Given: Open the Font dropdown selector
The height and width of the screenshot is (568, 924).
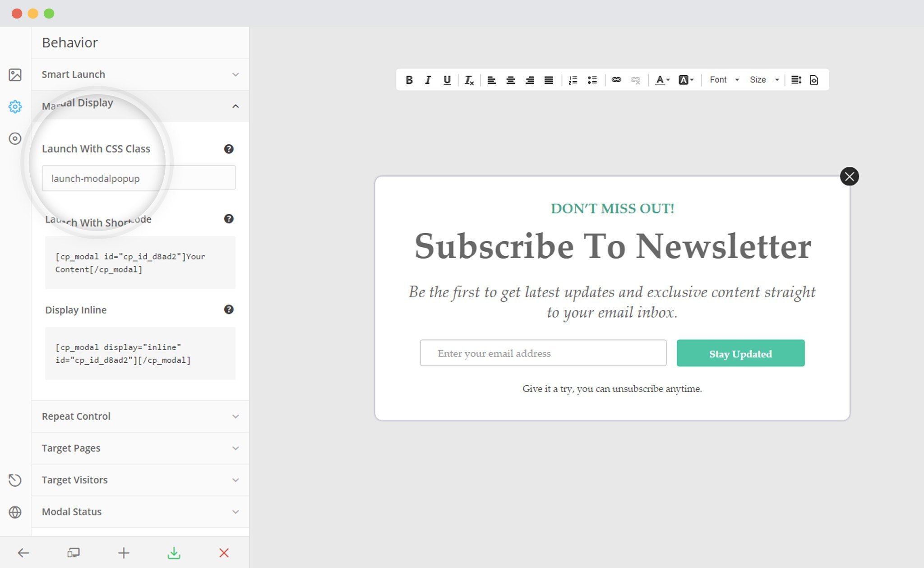Looking at the screenshot, I should coord(723,80).
